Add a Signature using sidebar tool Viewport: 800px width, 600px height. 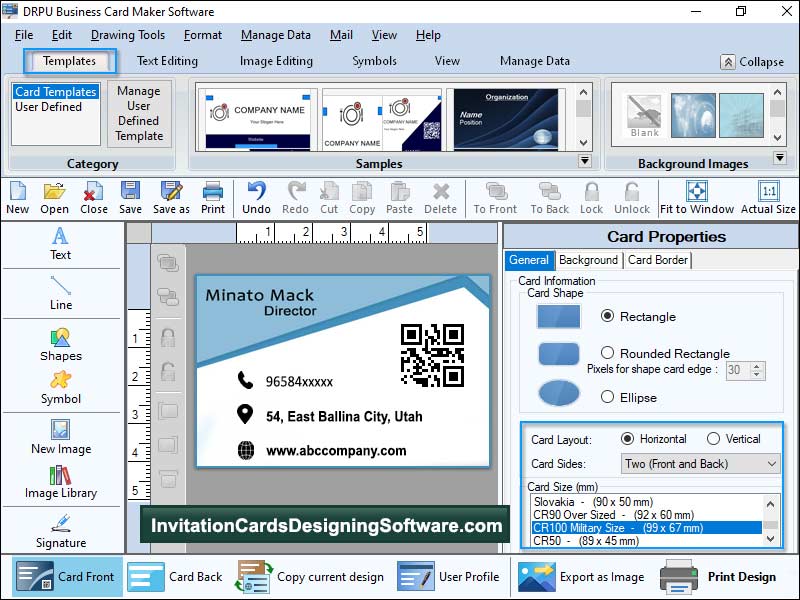60,533
